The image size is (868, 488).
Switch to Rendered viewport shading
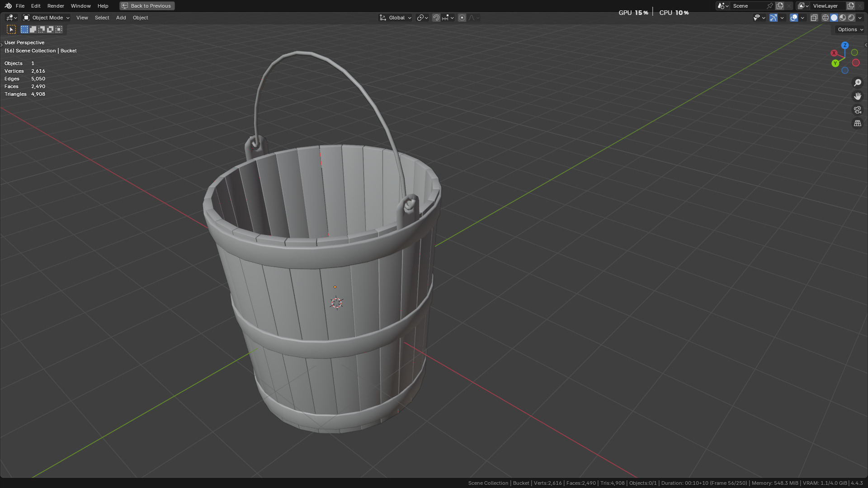(851, 18)
